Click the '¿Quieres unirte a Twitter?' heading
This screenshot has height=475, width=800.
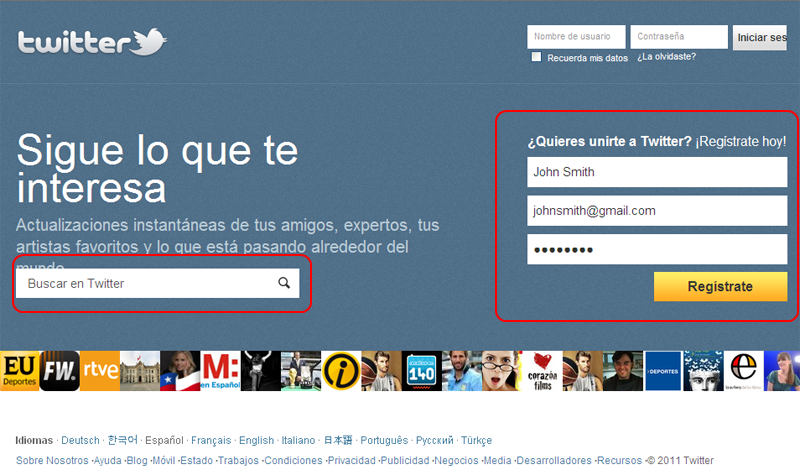(x=610, y=141)
